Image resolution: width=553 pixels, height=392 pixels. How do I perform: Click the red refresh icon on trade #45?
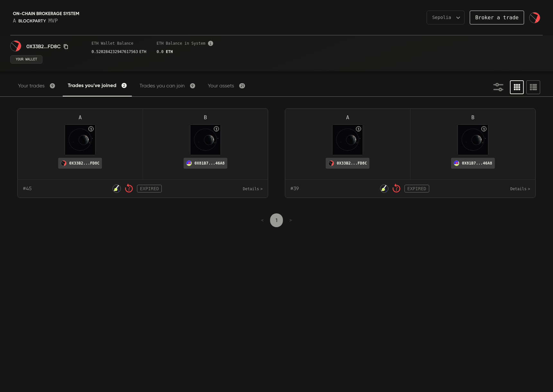point(129,188)
